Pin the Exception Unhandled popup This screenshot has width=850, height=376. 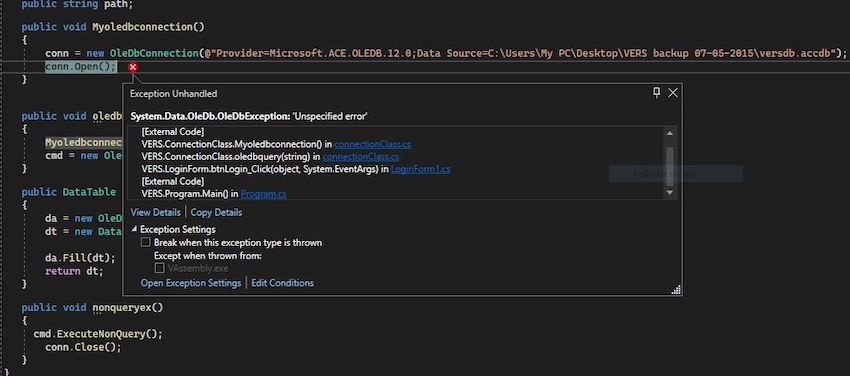tap(656, 93)
